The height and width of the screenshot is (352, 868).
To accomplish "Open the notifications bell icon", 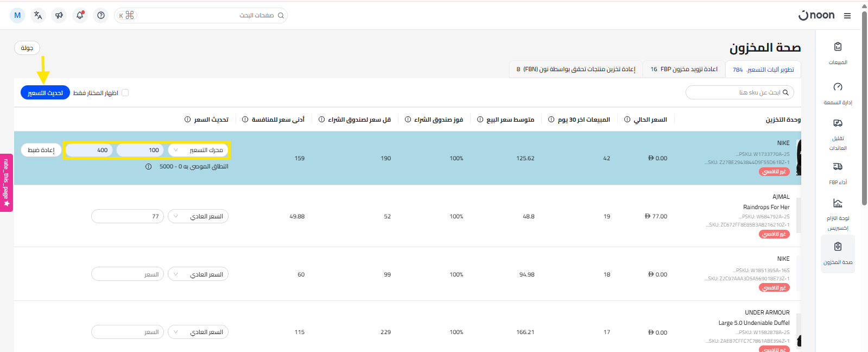I will pyautogui.click(x=80, y=15).
